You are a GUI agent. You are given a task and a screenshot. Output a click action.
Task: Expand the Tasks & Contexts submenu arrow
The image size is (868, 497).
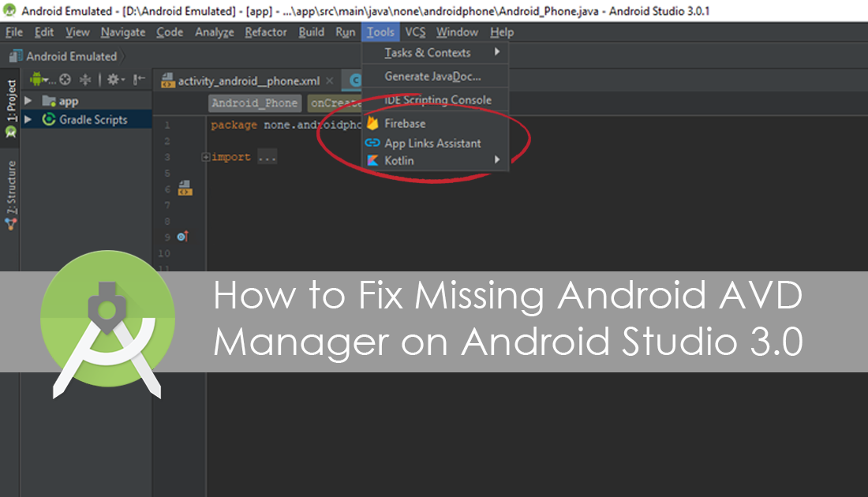[x=497, y=52]
